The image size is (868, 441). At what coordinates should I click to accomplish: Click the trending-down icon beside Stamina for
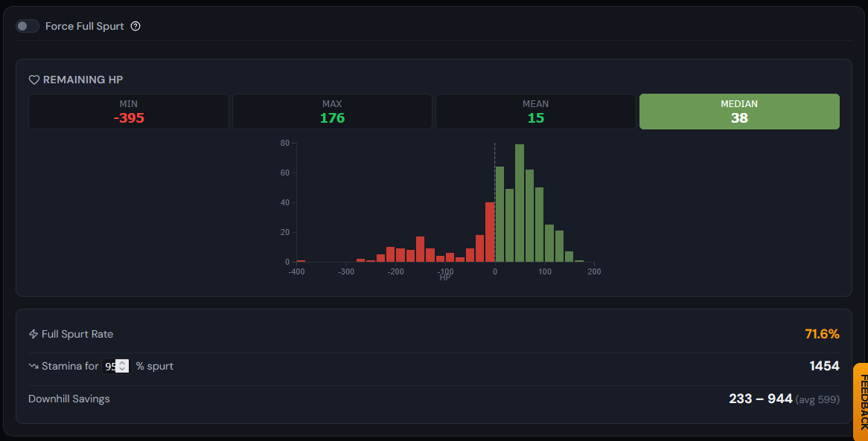33,366
